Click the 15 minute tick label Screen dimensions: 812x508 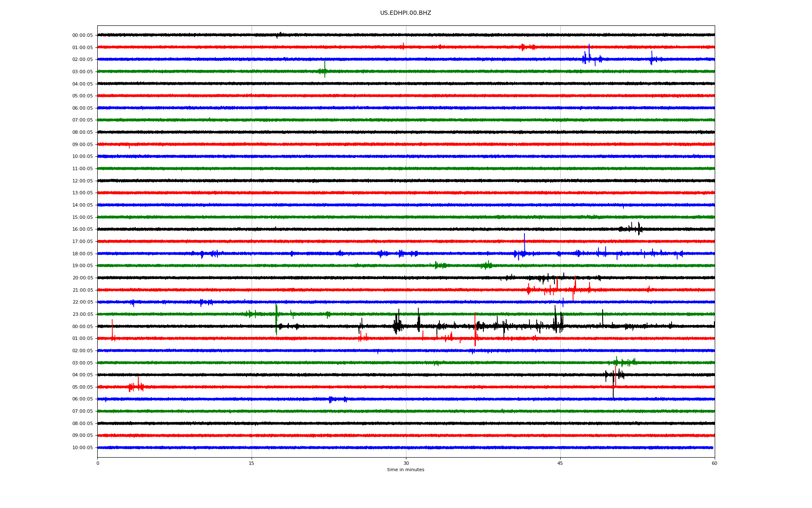(252, 463)
